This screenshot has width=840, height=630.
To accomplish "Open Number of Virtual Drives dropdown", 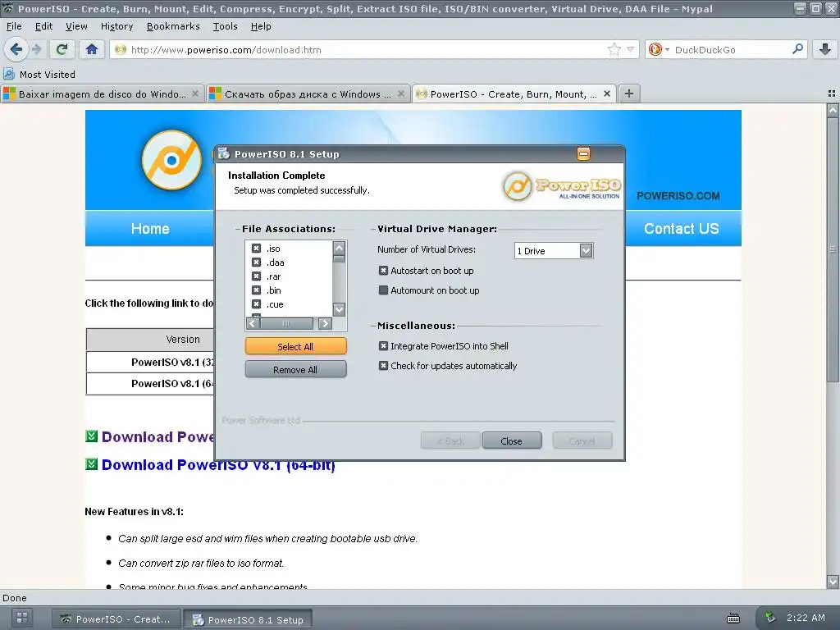I will tap(586, 251).
